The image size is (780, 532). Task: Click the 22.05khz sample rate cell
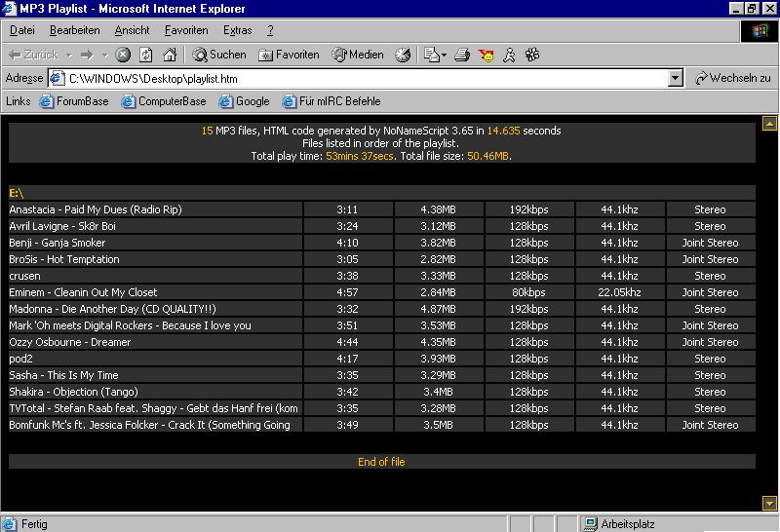(619, 292)
